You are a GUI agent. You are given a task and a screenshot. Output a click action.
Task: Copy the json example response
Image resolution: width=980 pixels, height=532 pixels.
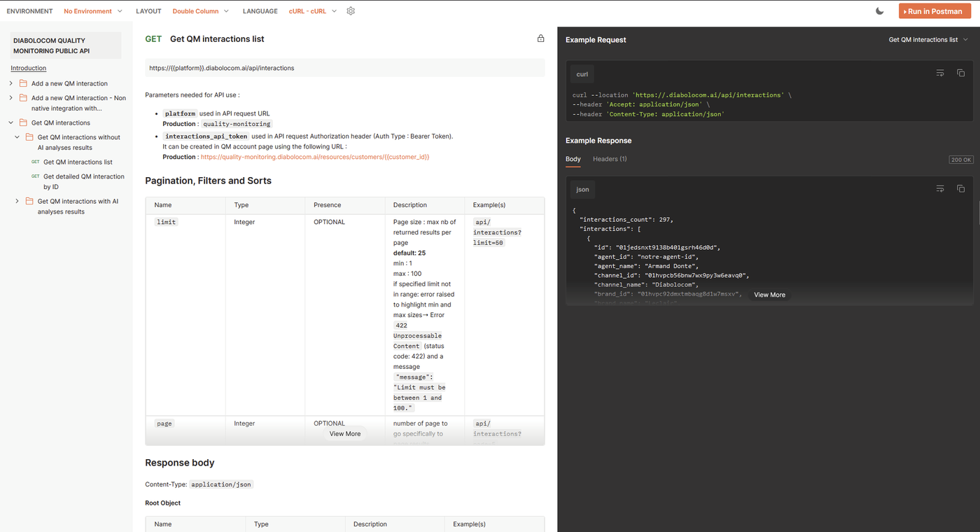pos(960,188)
